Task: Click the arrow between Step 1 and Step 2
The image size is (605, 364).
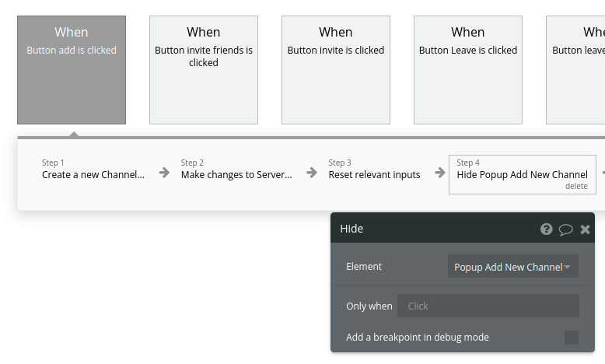Action: coord(164,173)
